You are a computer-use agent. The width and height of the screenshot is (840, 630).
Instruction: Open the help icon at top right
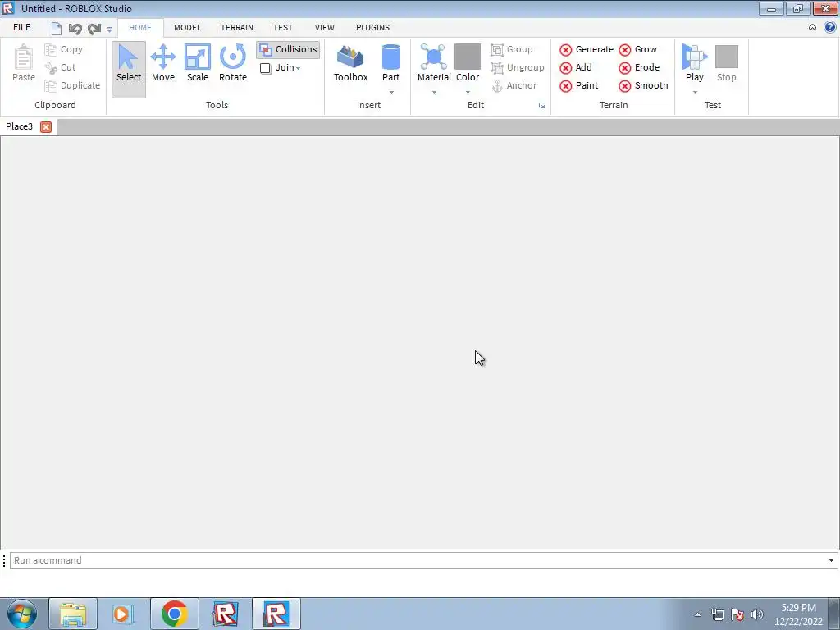[x=830, y=27]
